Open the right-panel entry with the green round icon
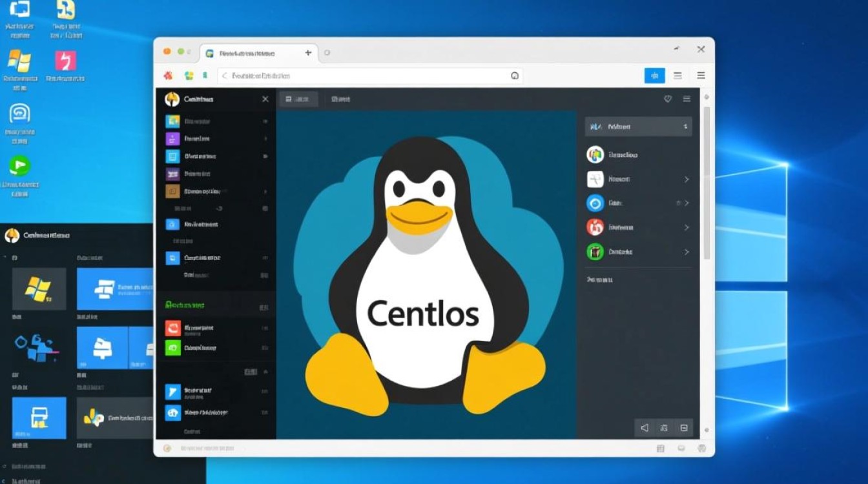 [x=595, y=252]
